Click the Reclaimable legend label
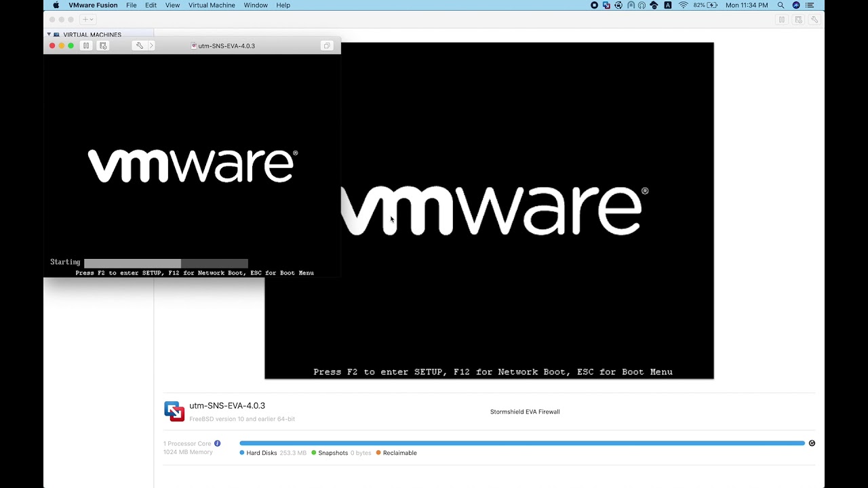 [x=399, y=453]
